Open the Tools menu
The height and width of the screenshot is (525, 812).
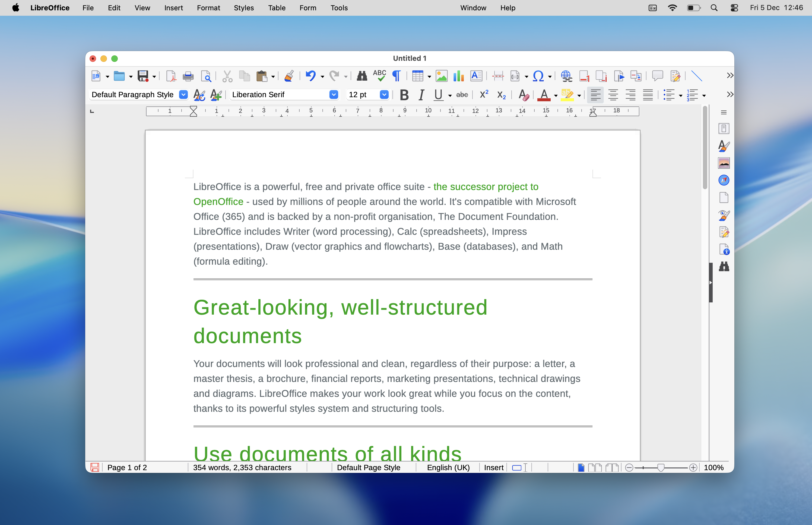click(339, 8)
